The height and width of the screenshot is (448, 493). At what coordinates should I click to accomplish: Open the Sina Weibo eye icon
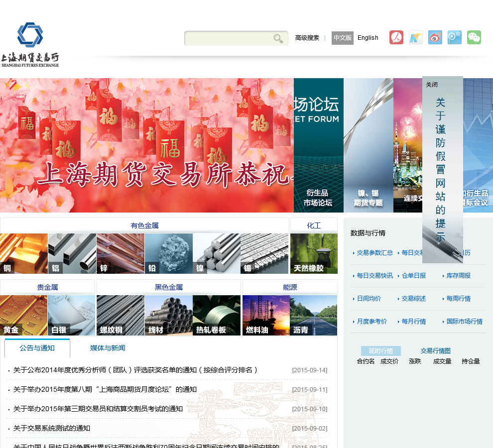coord(435,37)
